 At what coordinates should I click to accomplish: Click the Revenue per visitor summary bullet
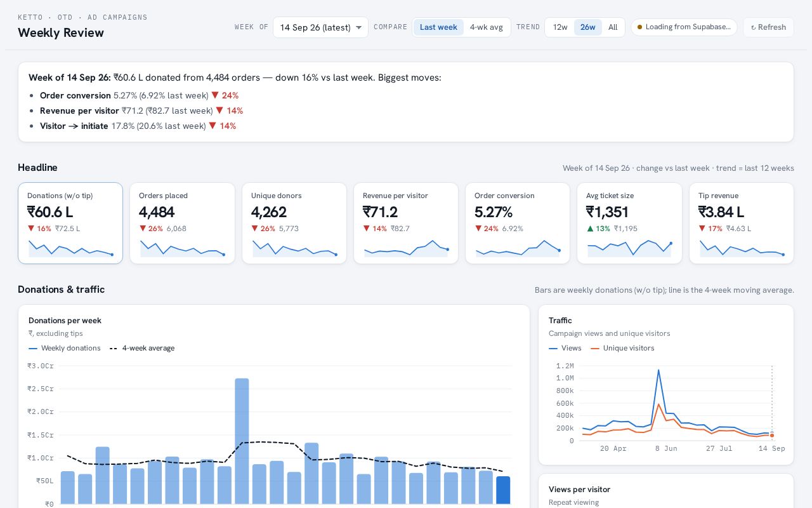click(x=141, y=110)
